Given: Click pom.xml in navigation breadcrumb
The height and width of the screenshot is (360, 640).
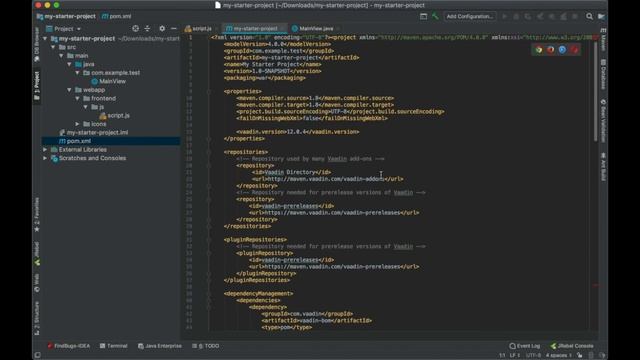Looking at the screenshot, I should coord(117,16).
